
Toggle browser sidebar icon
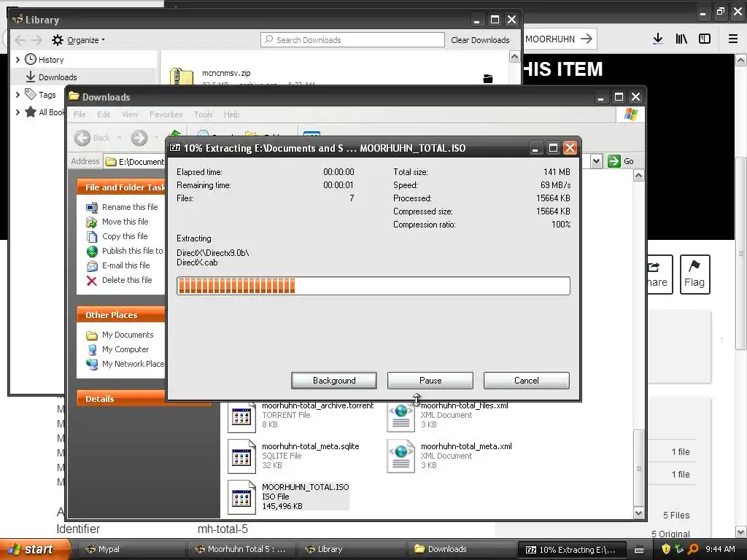(x=705, y=39)
